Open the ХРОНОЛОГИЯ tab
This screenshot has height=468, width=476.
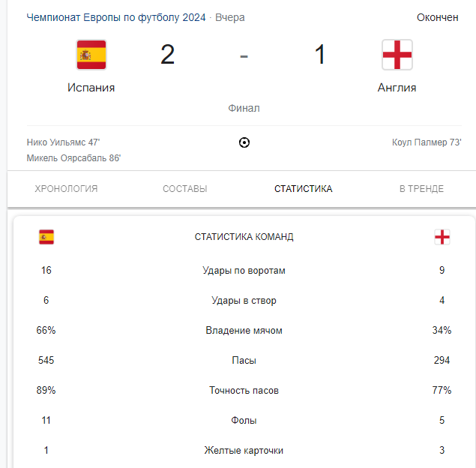tap(66, 188)
